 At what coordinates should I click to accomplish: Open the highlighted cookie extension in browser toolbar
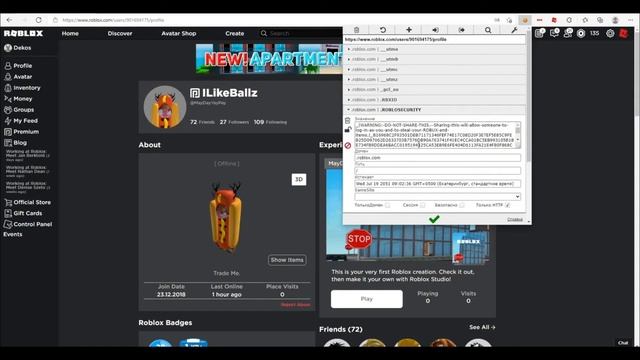[x=524, y=20]
